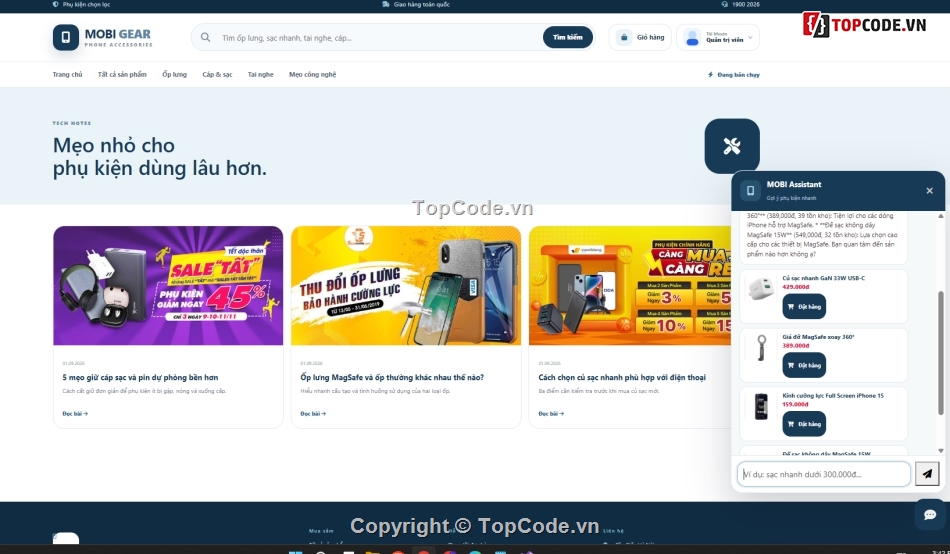Order Củ sạc nhanh GaN 33W via Đặt hàng
Screen dimensions: 950x554
pos(804,307)
